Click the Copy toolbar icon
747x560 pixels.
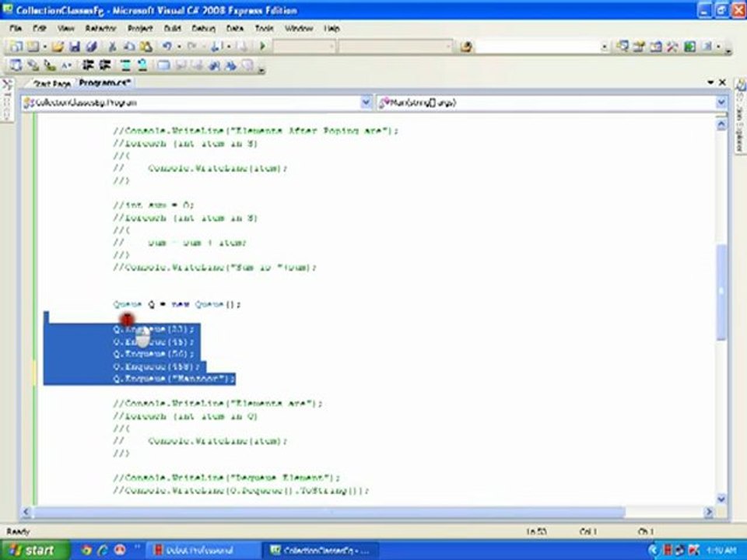(x=129, y=46)
